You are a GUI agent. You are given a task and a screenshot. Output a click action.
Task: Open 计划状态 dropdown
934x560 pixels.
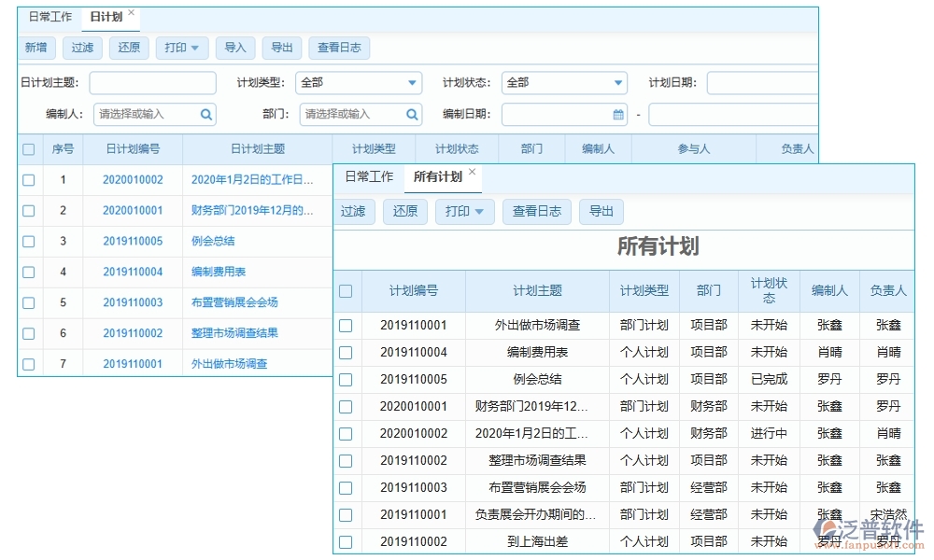565,83
